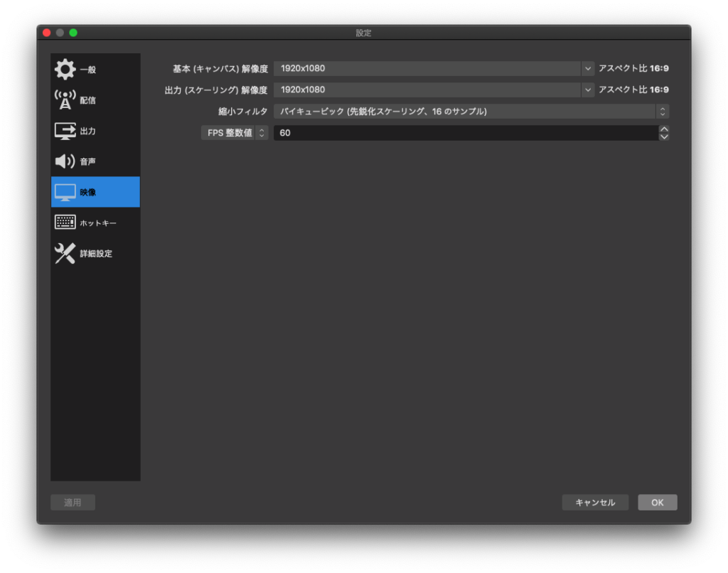The image size is (728, 573).
Task: Click the base canvas resolution field 1920x1080
Action: [x=427, y=68]
